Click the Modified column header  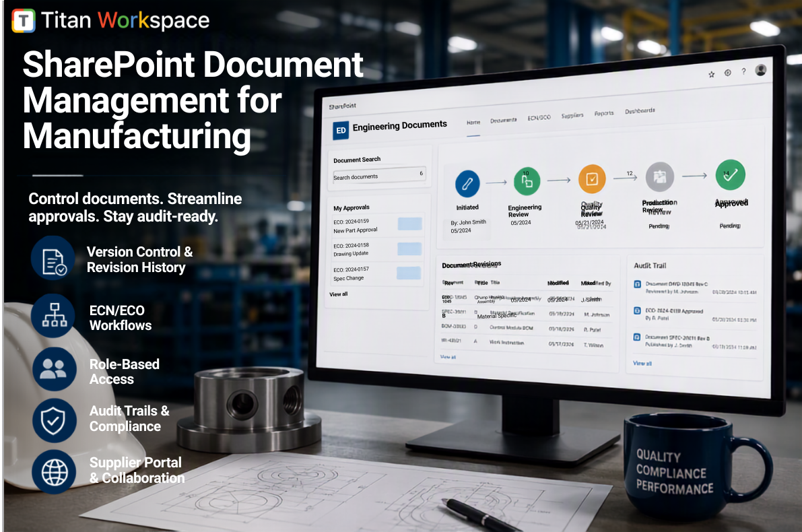(x=558, y=283)
